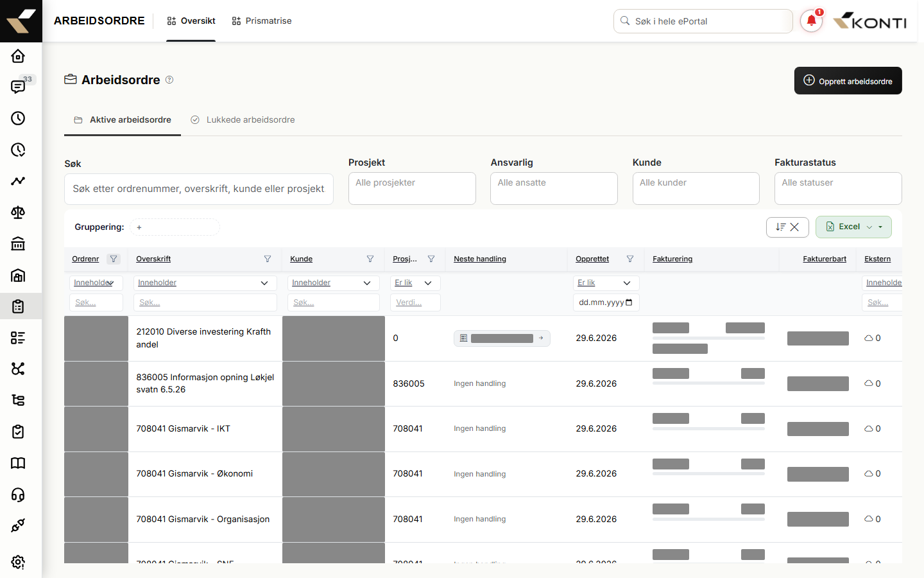Open the balance scales sidebar icon

[x=18, y=213]
